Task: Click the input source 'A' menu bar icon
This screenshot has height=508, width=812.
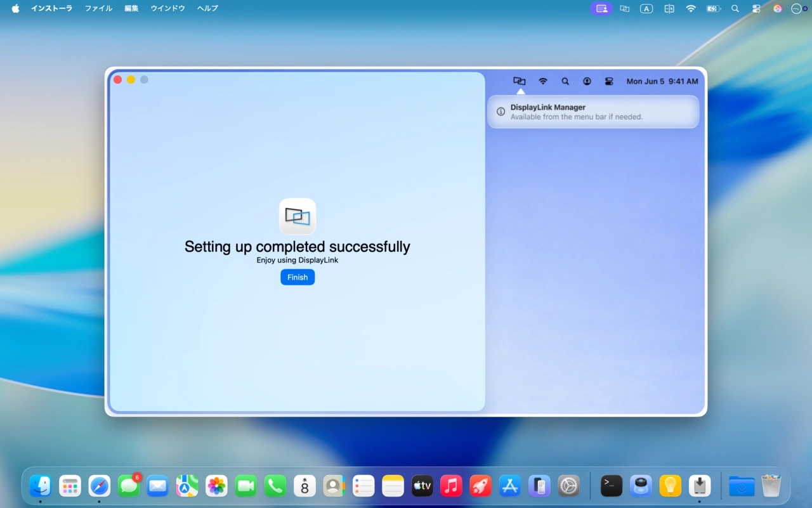Action: click(x=646, y=8)
